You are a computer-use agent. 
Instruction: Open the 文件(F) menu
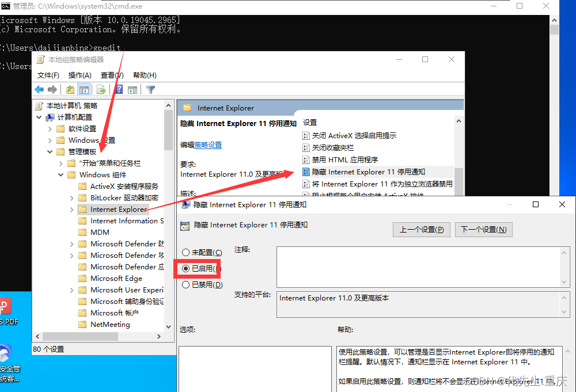point(48,75)
